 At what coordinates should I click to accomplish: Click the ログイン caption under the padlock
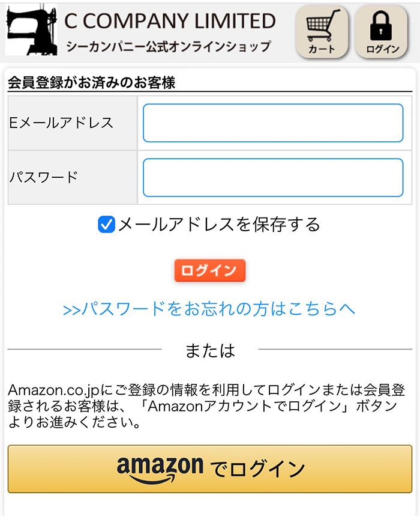[x=383, y=49]
